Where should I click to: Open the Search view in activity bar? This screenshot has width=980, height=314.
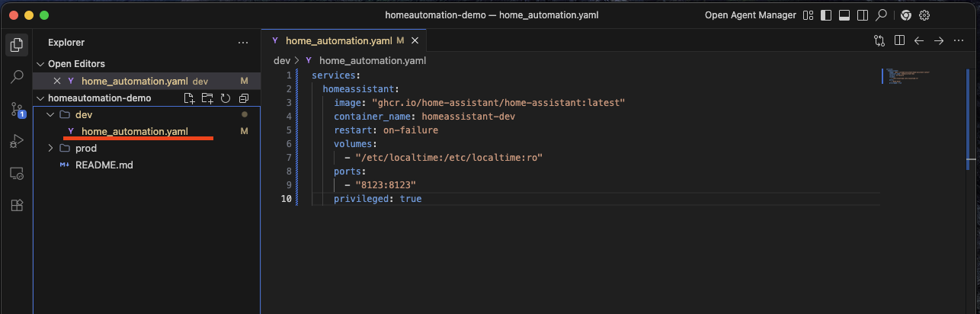(16, 77)
